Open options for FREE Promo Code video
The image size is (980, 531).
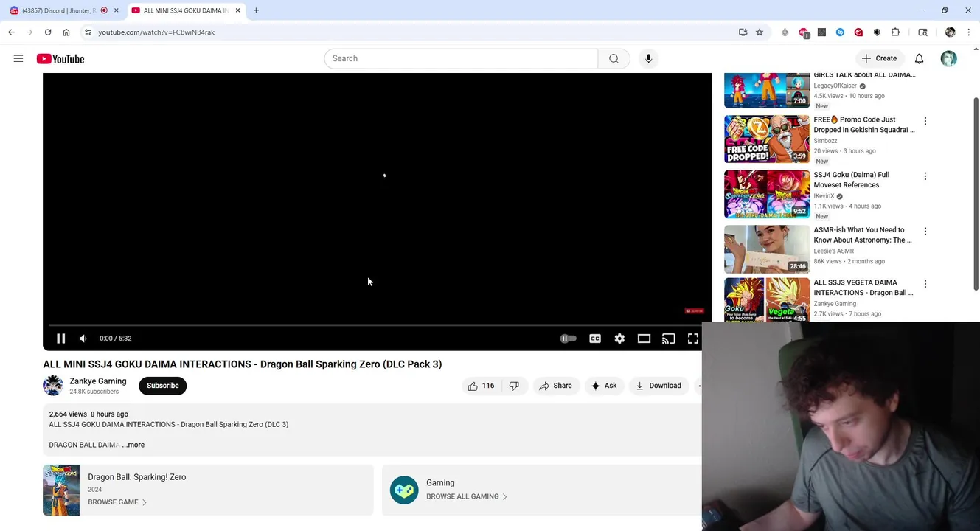click(x=925, y=121)
